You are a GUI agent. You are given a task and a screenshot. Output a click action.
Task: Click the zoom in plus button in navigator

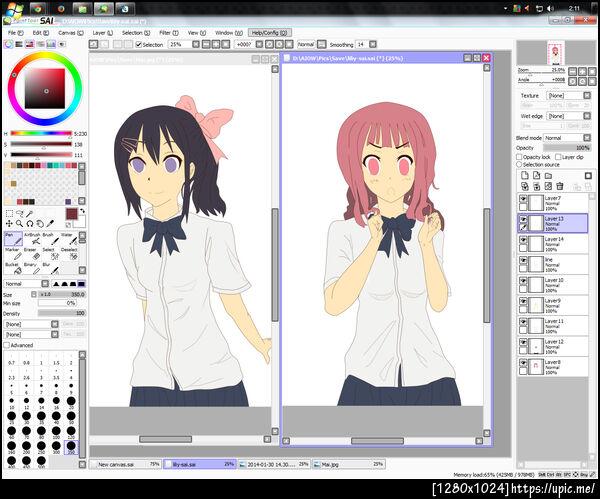(582, 71)
